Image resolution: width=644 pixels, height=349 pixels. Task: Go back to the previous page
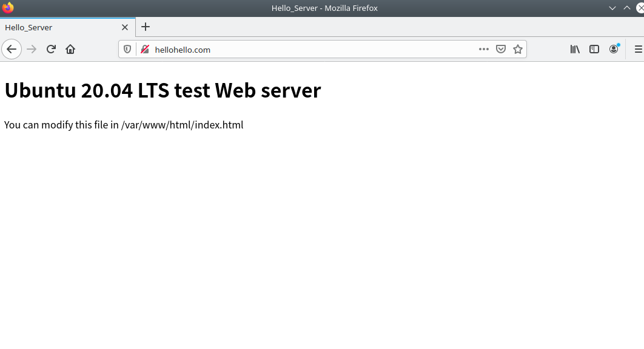tap(12, 49)
